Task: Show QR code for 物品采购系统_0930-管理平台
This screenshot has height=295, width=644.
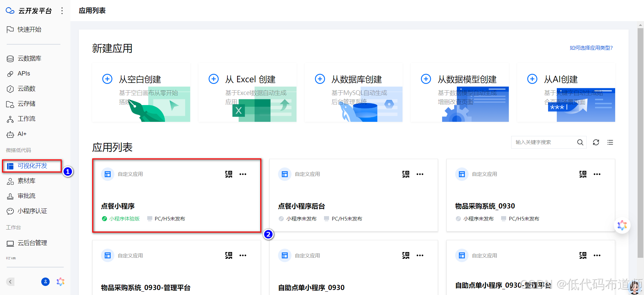Action: [229, 255]
